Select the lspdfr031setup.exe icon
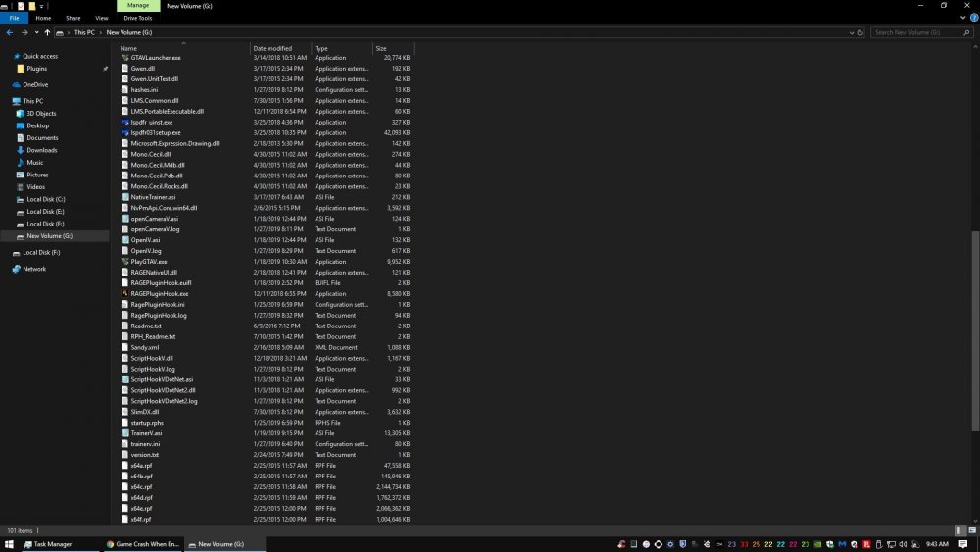The height and width of the screenshot is (552, 980). tap(125, 132)
